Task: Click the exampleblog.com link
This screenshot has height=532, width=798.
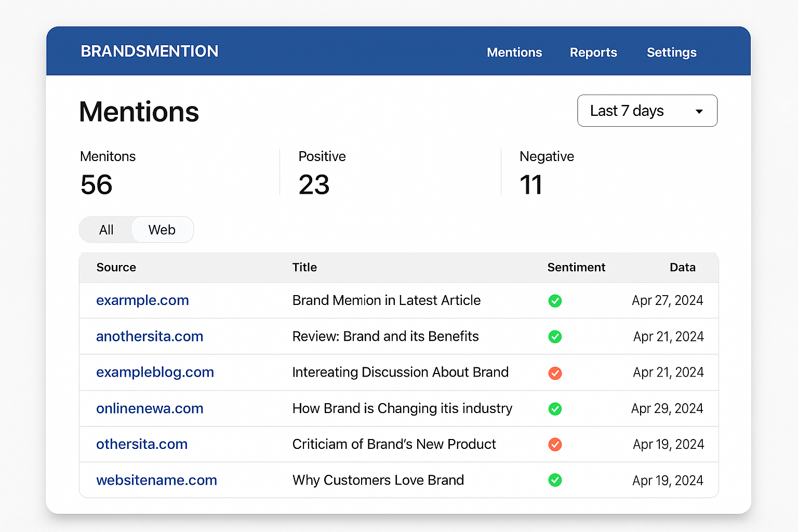Action: (155, 372)
